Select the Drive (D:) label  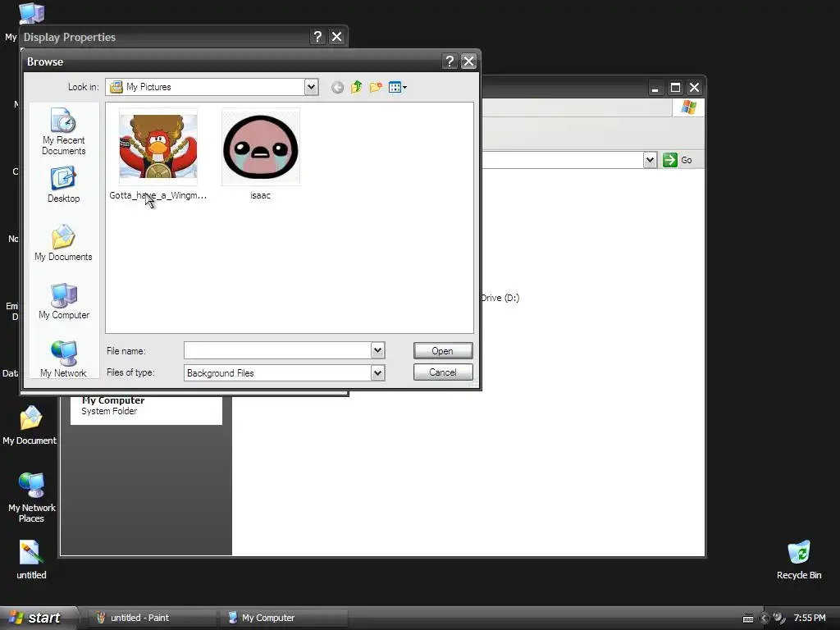click(x=500, y=298)
